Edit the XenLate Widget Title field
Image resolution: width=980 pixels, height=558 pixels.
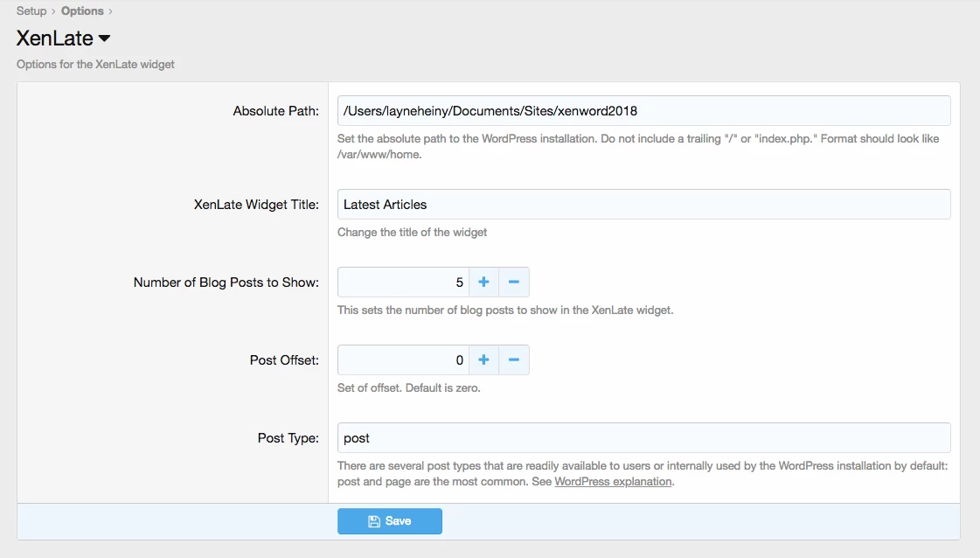coord(643,205)
